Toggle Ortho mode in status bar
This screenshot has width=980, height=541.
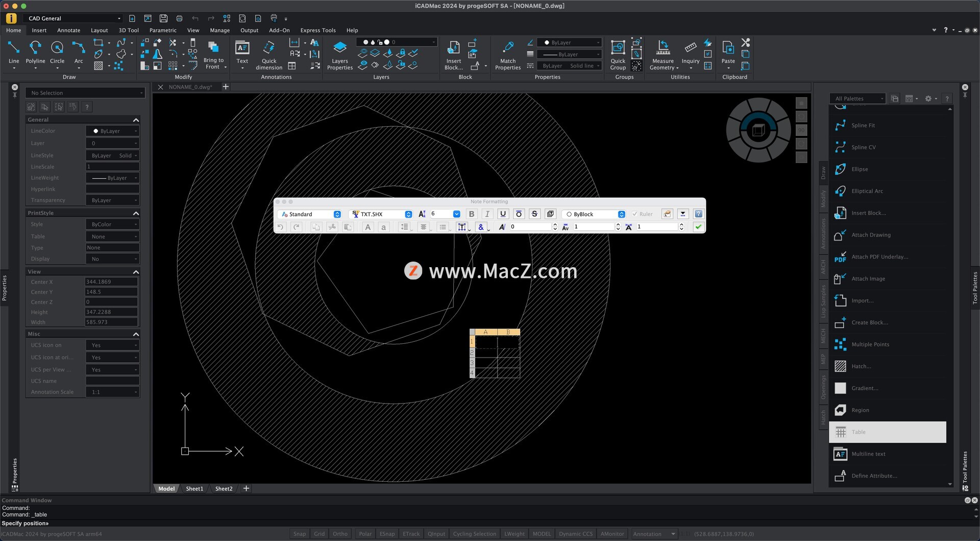coord(340,534)
